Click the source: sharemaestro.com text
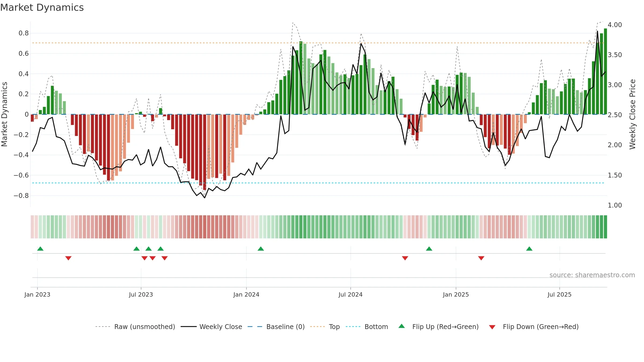Screen dimensions: 644x362 pos(592,275)
